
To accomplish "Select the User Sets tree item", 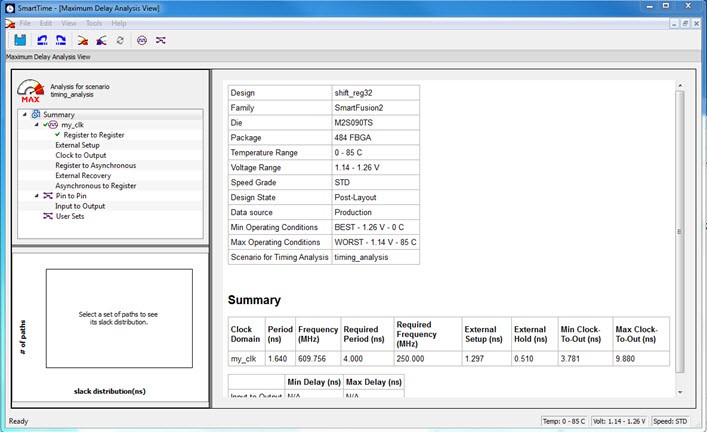I will point(69,216).
